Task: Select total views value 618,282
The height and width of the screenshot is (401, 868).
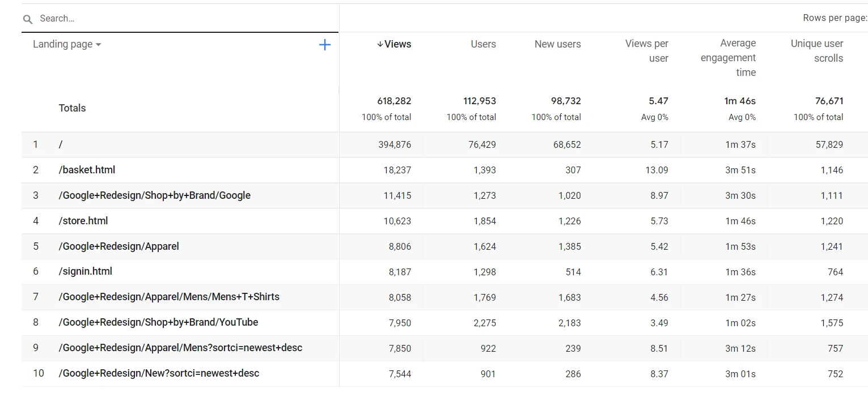Action: (x=394, y=101)
